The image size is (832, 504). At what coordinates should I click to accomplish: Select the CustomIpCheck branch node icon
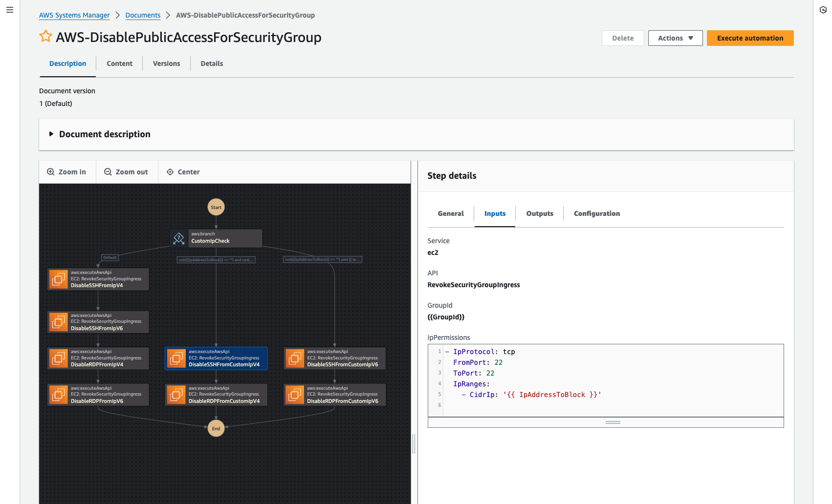[x=179, y=238]
